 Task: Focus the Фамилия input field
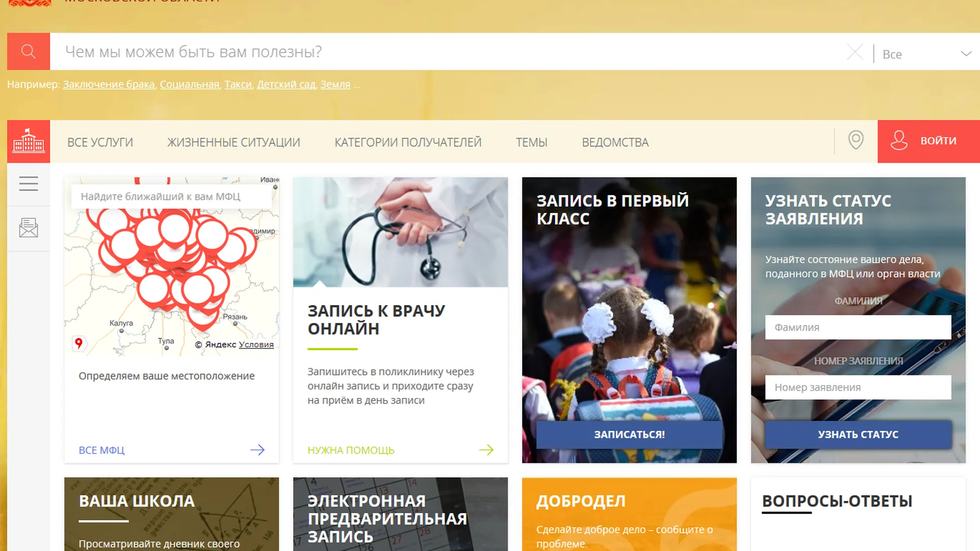tap(858, 328)
